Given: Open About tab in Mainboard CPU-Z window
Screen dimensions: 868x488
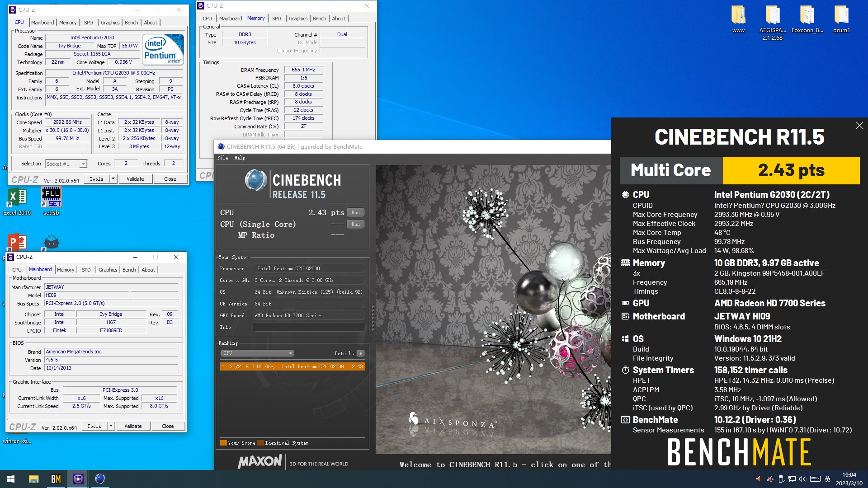Looking at the screenshot, I should click(x=148, y=270).
